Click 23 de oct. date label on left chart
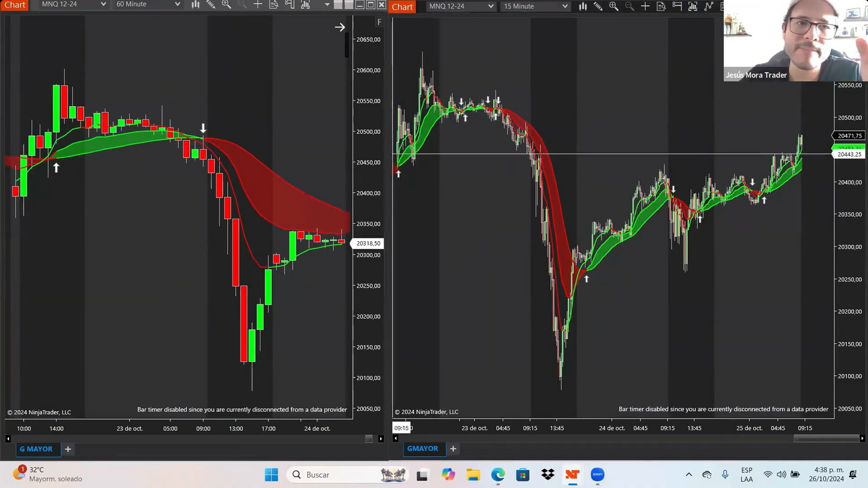 pyautogui.click(x=129, y=429)
